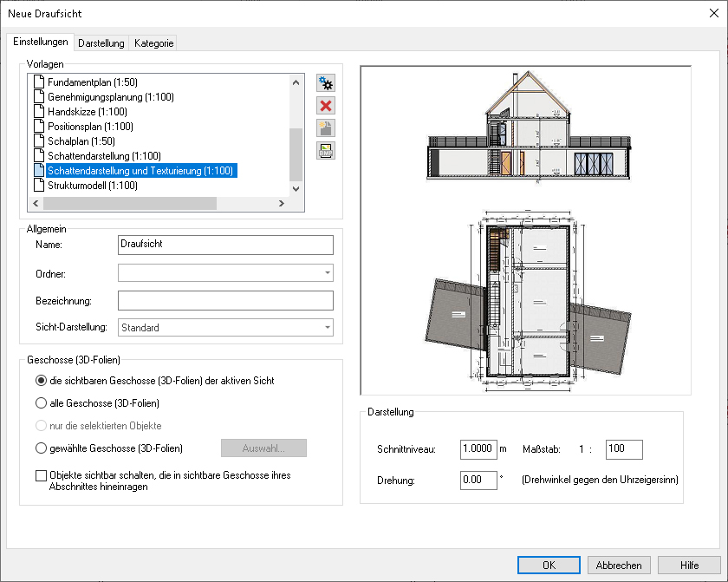
Task: Open the Ordner dropdown
Action: pos(328,273)
